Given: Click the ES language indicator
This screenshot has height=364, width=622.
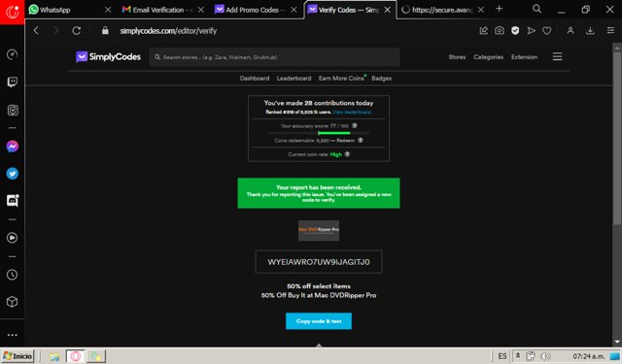Looking at the screenshot, I should pyautogui.click(x=502, y=356).
